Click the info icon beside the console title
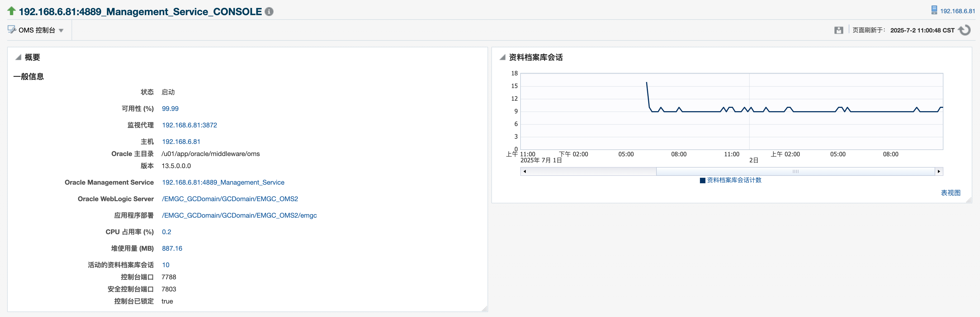Image resolution: width=980 pixels, height=317 pixels. (269, 11)
